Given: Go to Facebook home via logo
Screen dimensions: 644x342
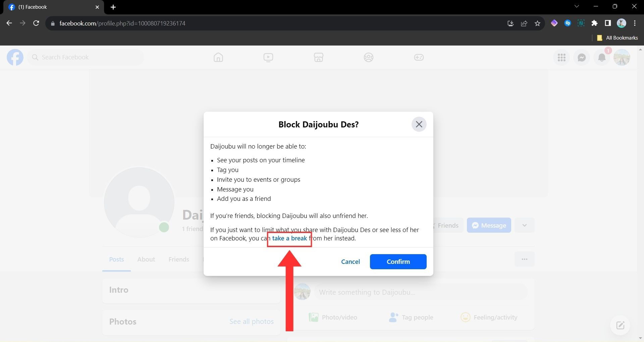Looking at the screenshot, I should click(x=15, y=57).
